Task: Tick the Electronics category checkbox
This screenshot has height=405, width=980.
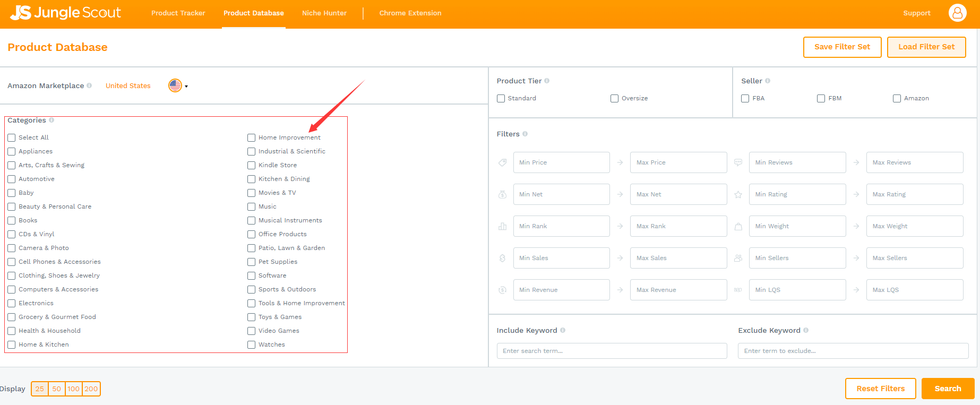Action: [12, 303]
